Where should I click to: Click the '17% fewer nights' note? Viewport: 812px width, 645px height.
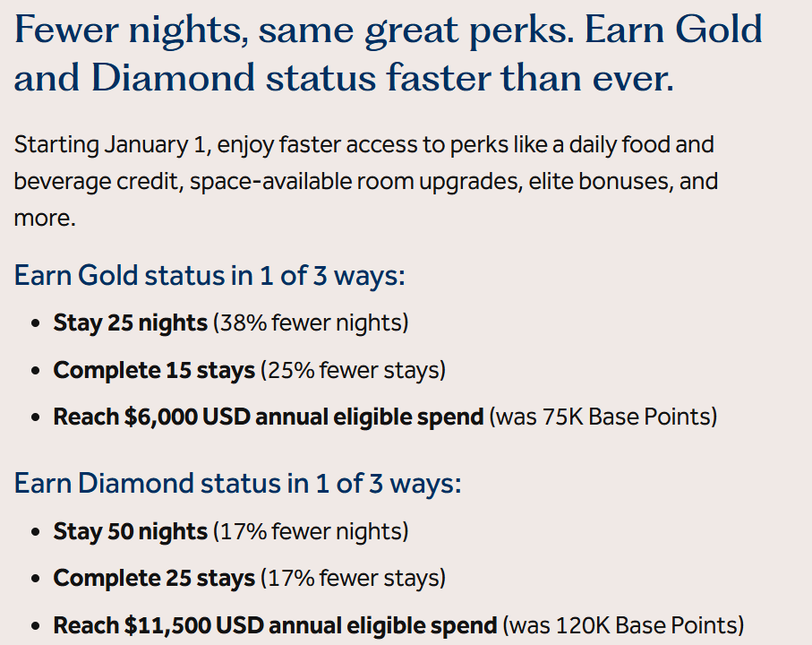pos(311,531)
